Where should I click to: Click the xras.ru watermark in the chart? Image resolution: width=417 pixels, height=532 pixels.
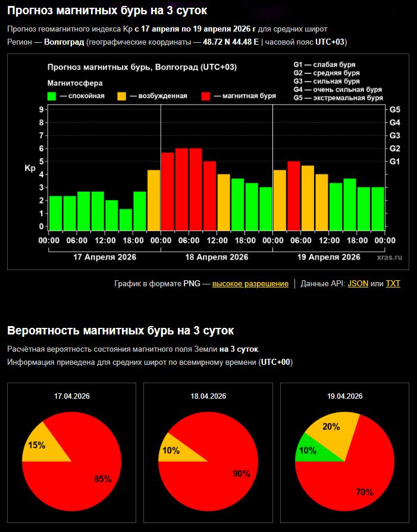389,257
